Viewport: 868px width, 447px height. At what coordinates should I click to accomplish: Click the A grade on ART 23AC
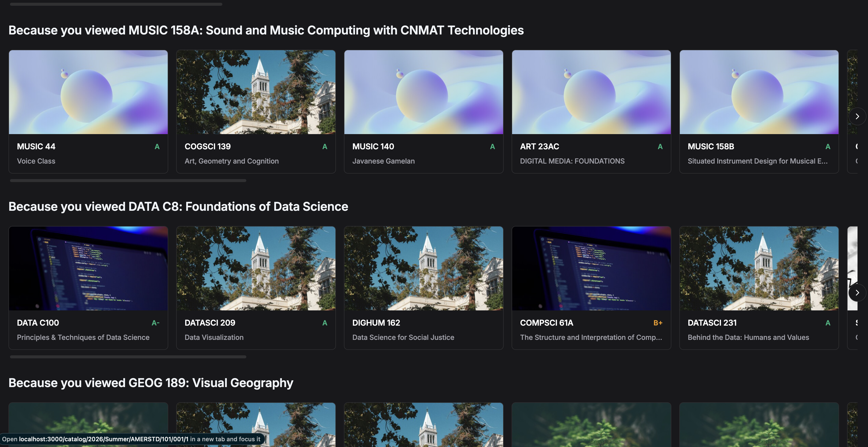660,147
